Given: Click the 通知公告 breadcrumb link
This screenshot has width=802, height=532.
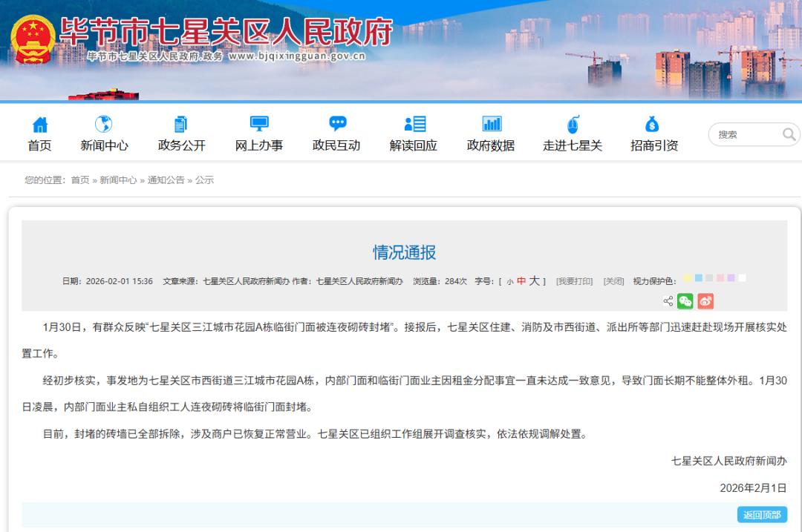Looking at the screenshot, I should coord(166,180).
